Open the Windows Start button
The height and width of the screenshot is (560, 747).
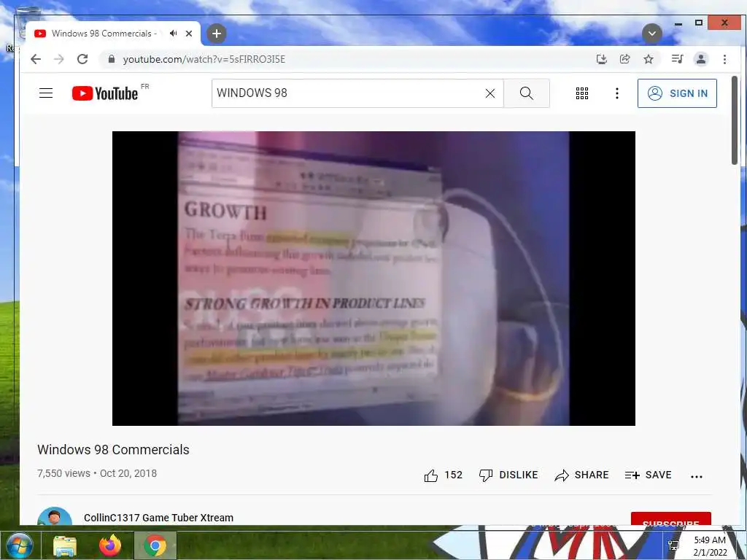coord(20,545)
